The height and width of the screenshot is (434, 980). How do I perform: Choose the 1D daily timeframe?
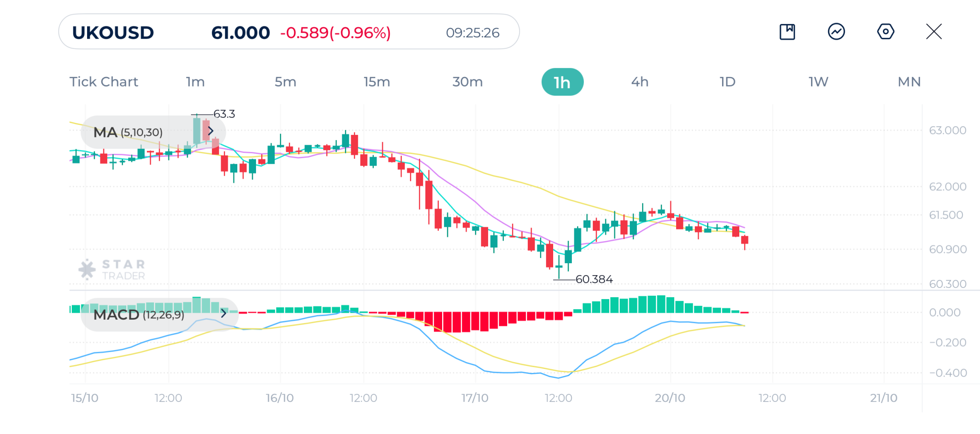click(x=727, y=82)
